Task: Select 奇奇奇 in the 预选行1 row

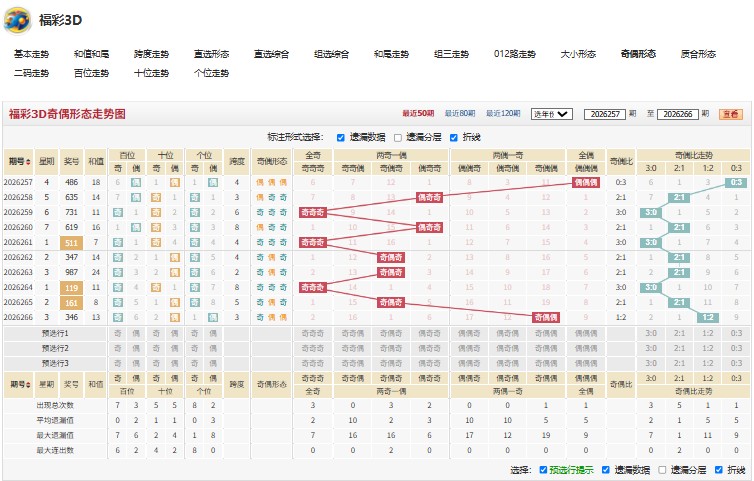Action: click(x=313, y=333)
